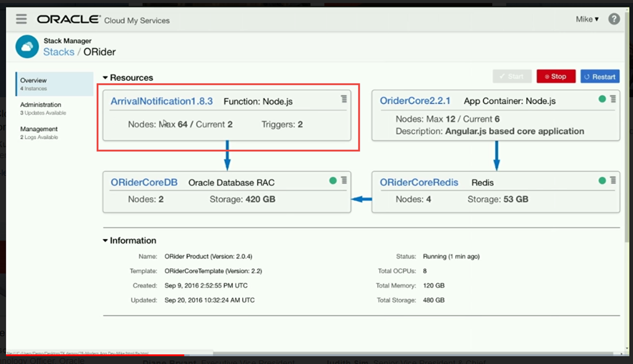Open ORiderCoreDB card menu icon

pos(344,180)
